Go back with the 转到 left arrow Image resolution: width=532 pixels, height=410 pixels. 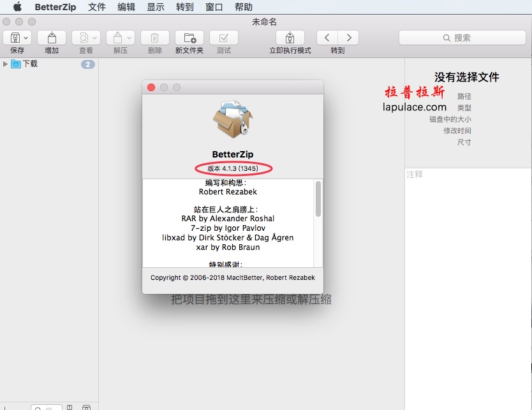point(327,38)
